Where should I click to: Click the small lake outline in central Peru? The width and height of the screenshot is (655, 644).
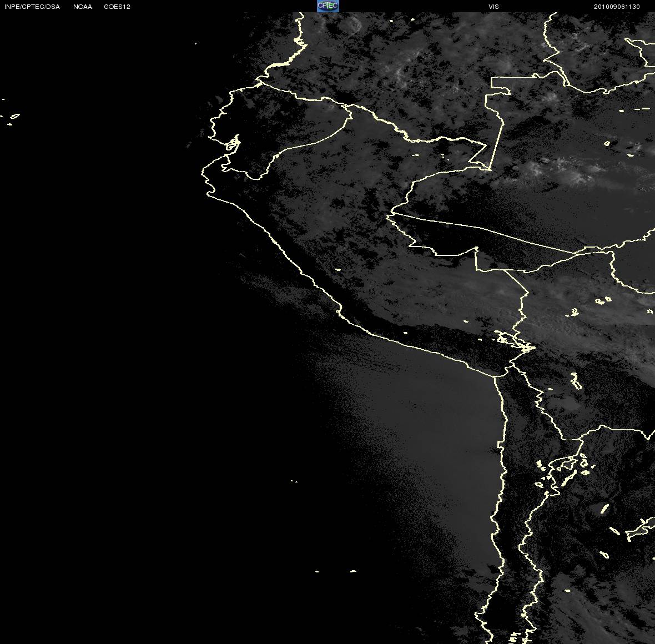tap(337, 270)
